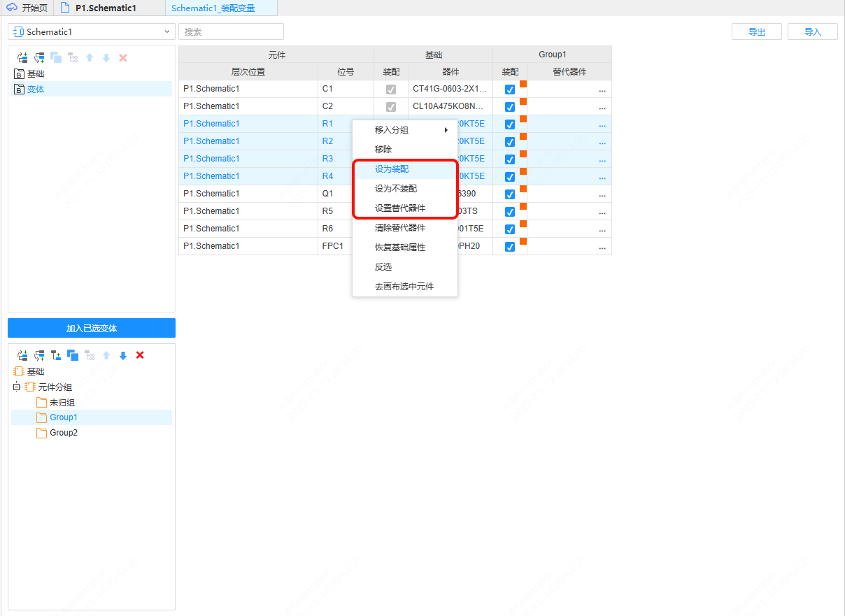
Task: Open the Schematic1 dropdown selector
Action: click(91, 31)
